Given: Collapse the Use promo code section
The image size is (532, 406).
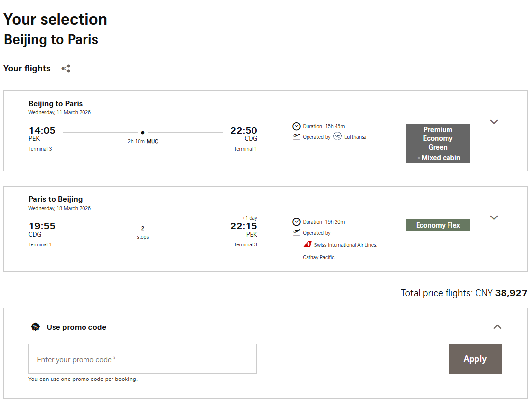Looking at the screenshot, I should [497, 327].
